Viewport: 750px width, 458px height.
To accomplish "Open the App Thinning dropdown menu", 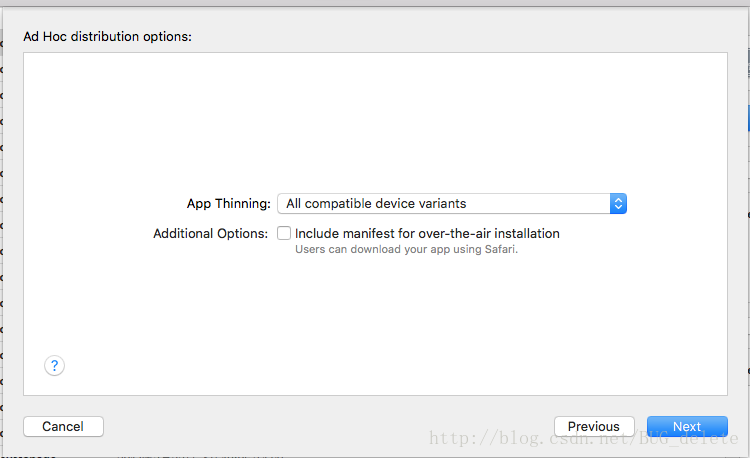I will pos(452,204).
